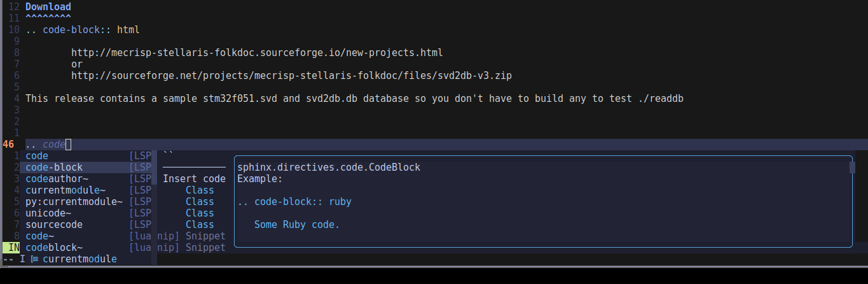Pick the code~ luasnip snippet entry
This screenshot has width=868, height=284.
(x=39, y=236)
